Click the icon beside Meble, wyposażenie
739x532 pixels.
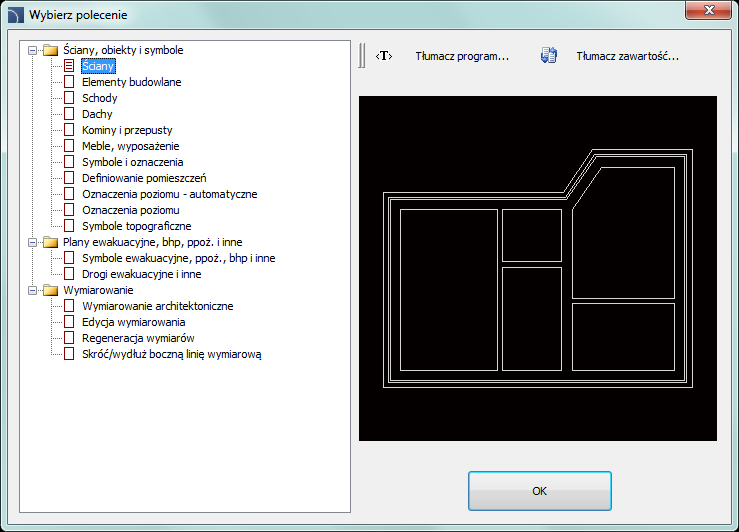pos(69,146)
